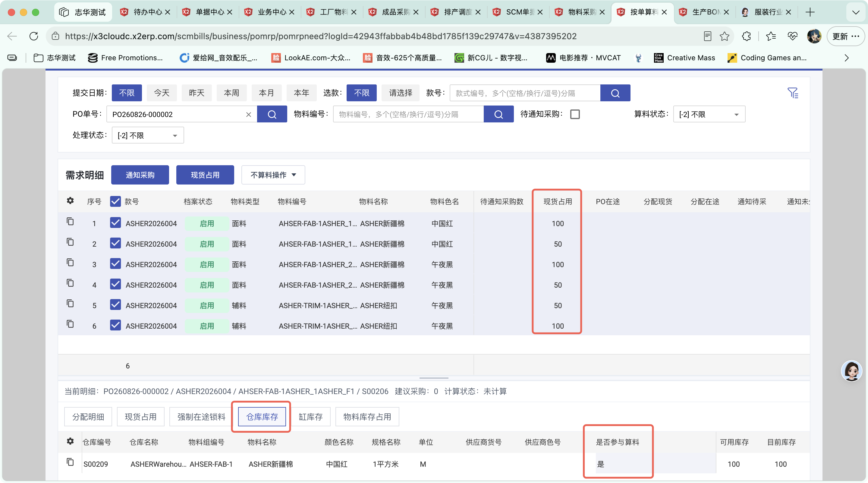Click the copy icon on row 3

click(70, 263)
